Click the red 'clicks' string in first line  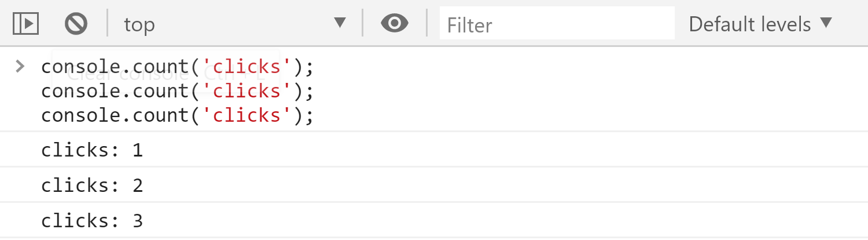tap(246, 67)
